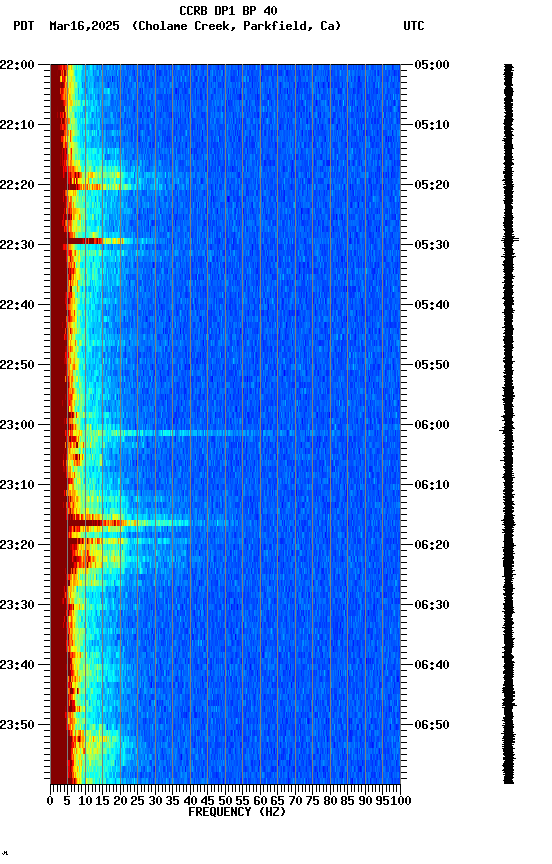Click the '05:00' UTC time label
Viewport: 552px width, 864px height.
432,65
